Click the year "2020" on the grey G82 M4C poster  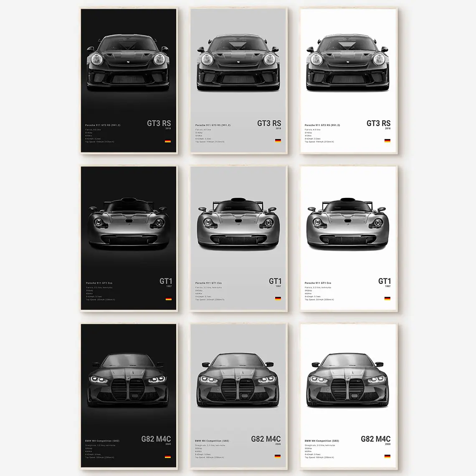[x=278, y=444]
